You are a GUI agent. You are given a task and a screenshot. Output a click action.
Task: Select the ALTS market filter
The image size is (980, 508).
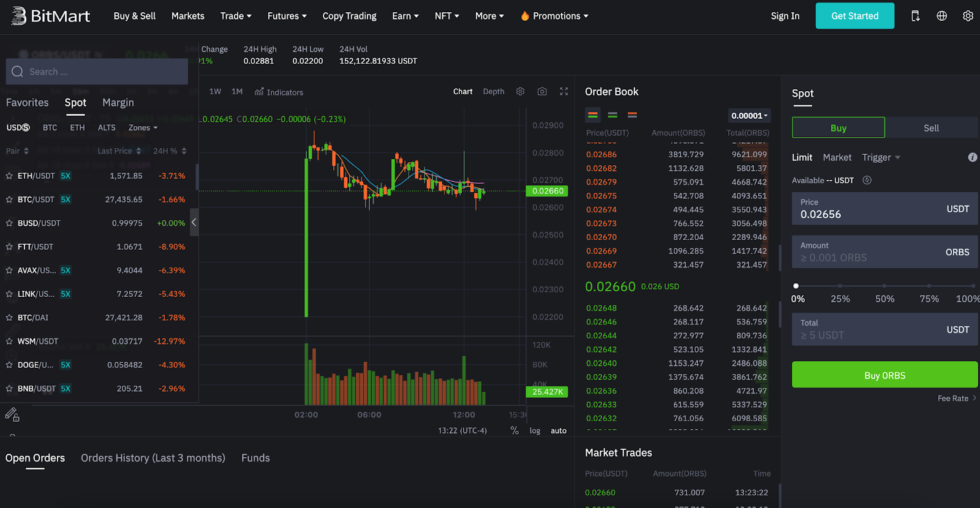107,127
